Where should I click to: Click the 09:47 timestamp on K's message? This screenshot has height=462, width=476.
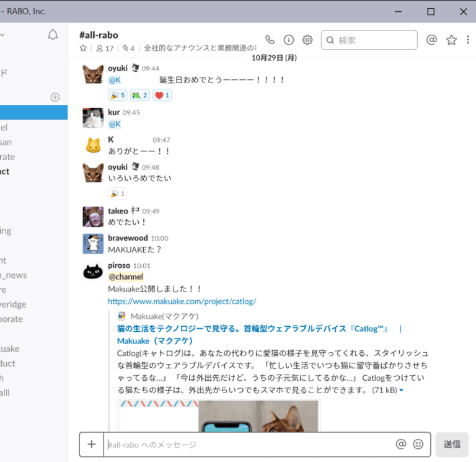point(161,140)
